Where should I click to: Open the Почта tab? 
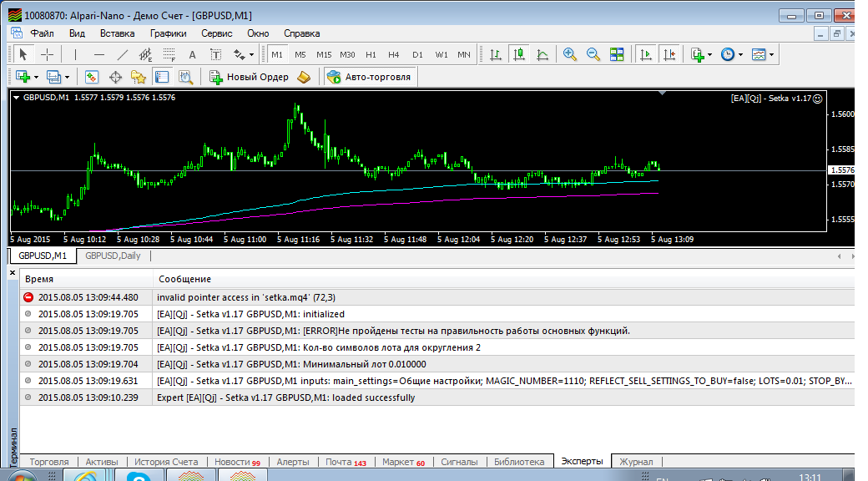346,462
